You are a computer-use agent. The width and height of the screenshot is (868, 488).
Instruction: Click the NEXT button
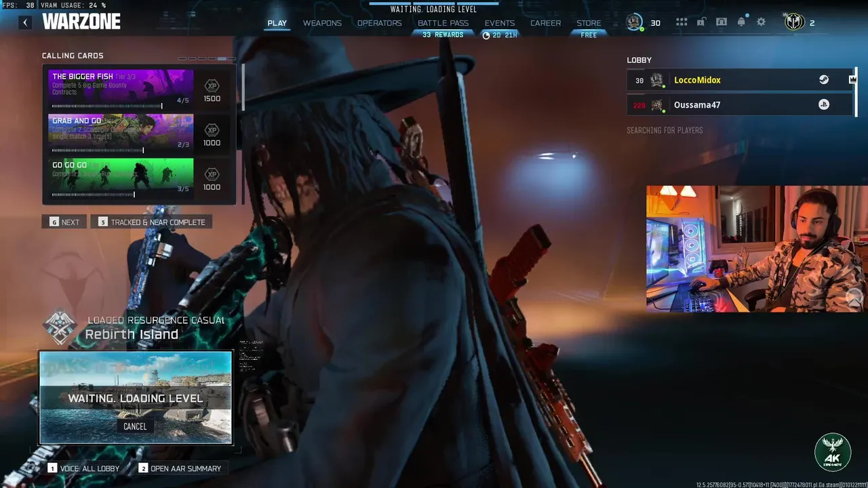[64, 222]
